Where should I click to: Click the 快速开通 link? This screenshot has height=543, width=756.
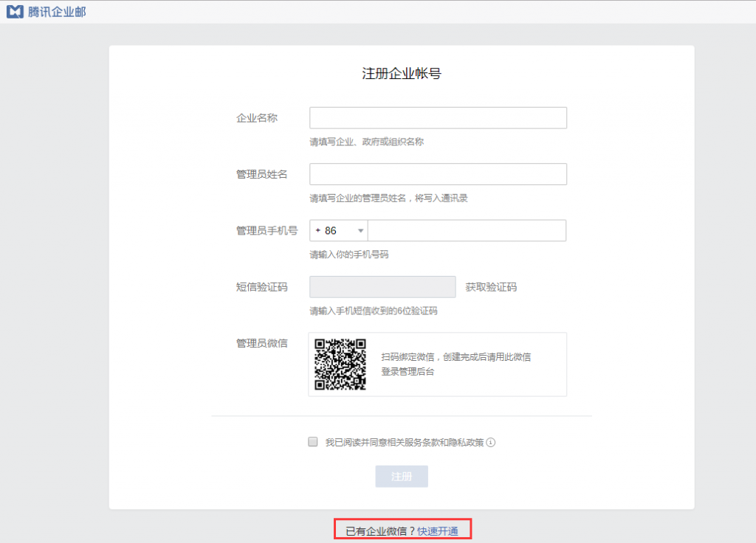point(437,531)
